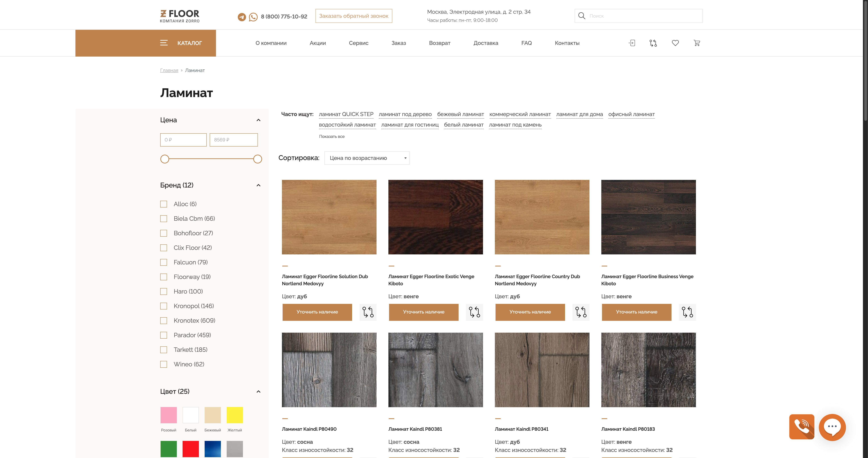Open the Kaindl P80490 product thumbnail
This screenshot has height=458, width=868.
(x=329, y=370)
